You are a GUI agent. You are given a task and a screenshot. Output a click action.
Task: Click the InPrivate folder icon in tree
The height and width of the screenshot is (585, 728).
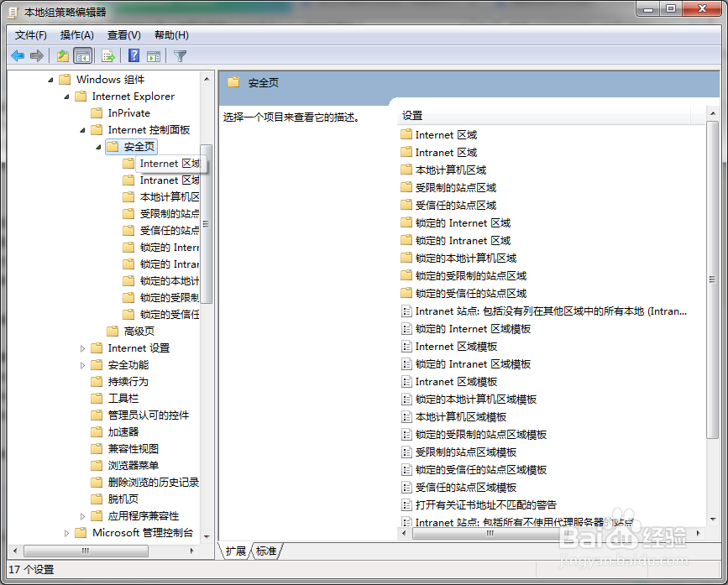click(97, 112)
